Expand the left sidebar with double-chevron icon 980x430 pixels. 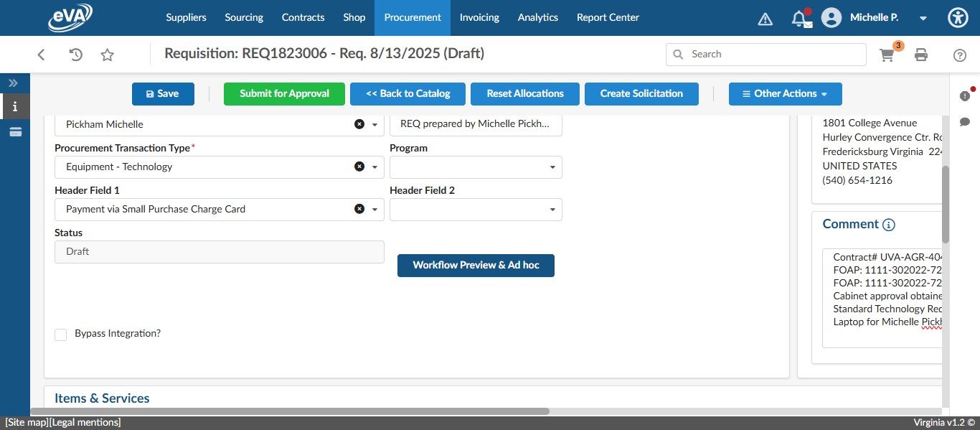click(13, 82)
